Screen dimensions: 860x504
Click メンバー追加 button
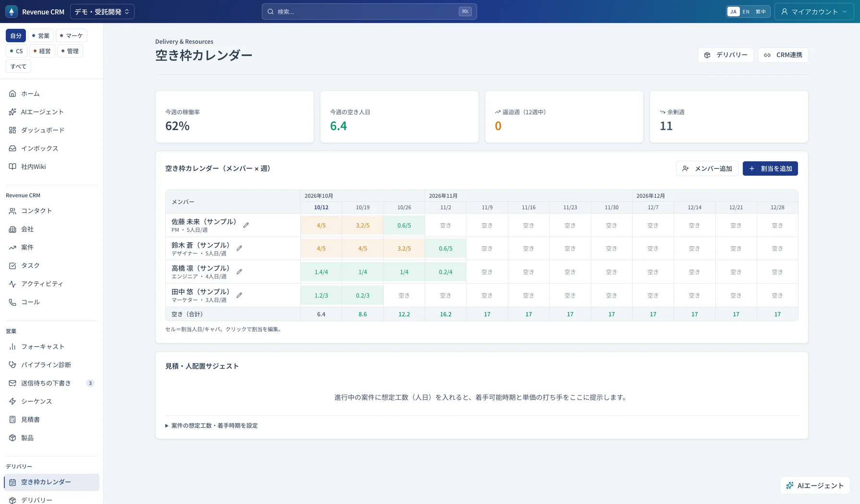[x=707, y=168]
